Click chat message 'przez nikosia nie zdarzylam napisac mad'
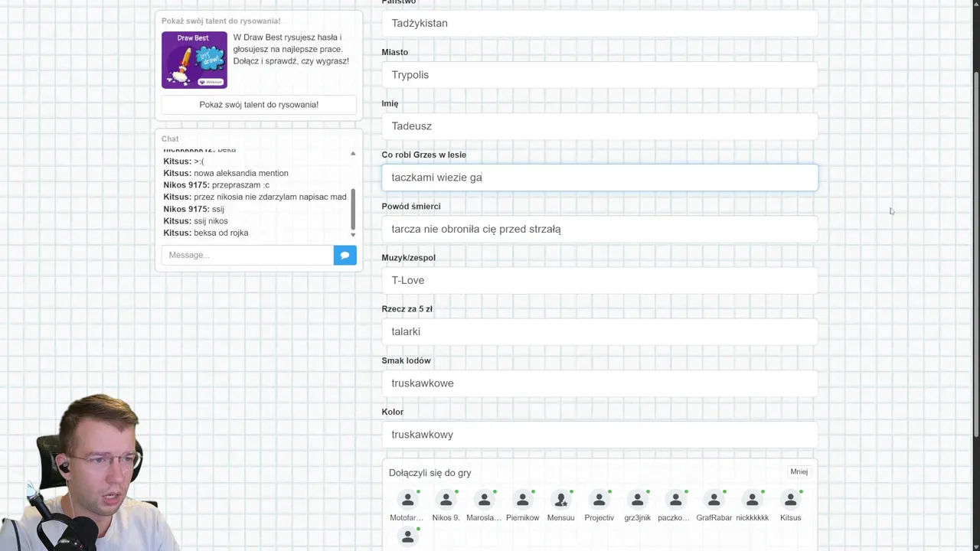 coord(270,197)
